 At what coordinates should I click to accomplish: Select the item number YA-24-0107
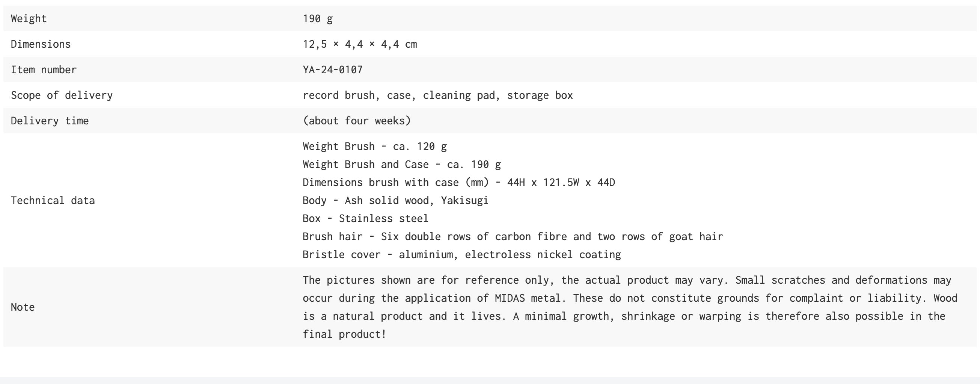[333, 70]
